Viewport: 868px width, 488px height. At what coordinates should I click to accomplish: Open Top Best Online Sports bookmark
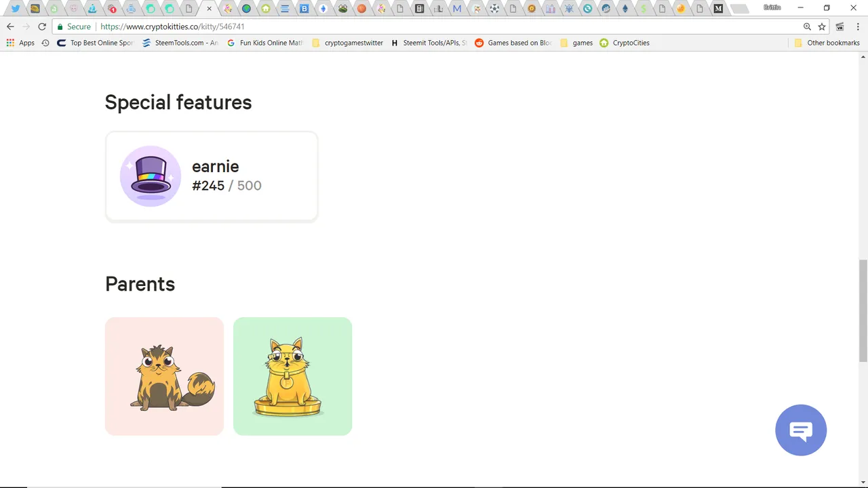[95, 43]
